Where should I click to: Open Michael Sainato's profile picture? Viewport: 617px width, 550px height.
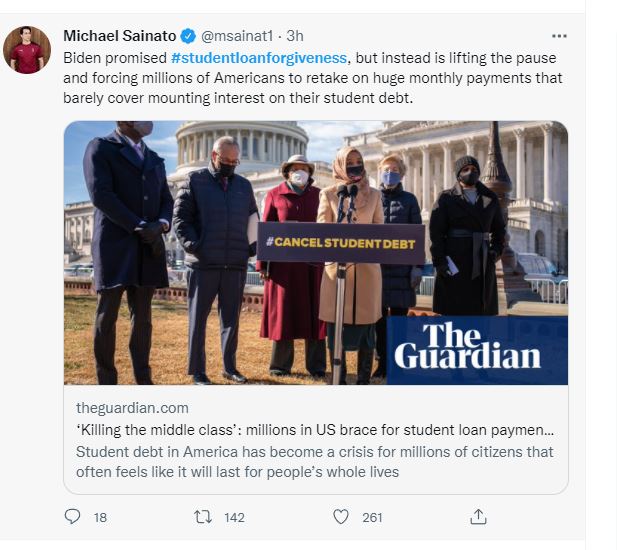(27, 50)
